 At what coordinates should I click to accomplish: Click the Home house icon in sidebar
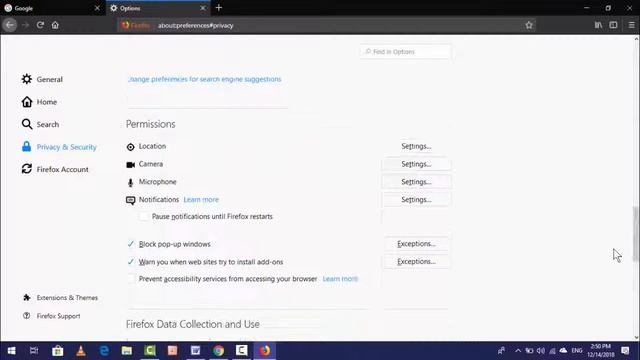coord(27,102)
